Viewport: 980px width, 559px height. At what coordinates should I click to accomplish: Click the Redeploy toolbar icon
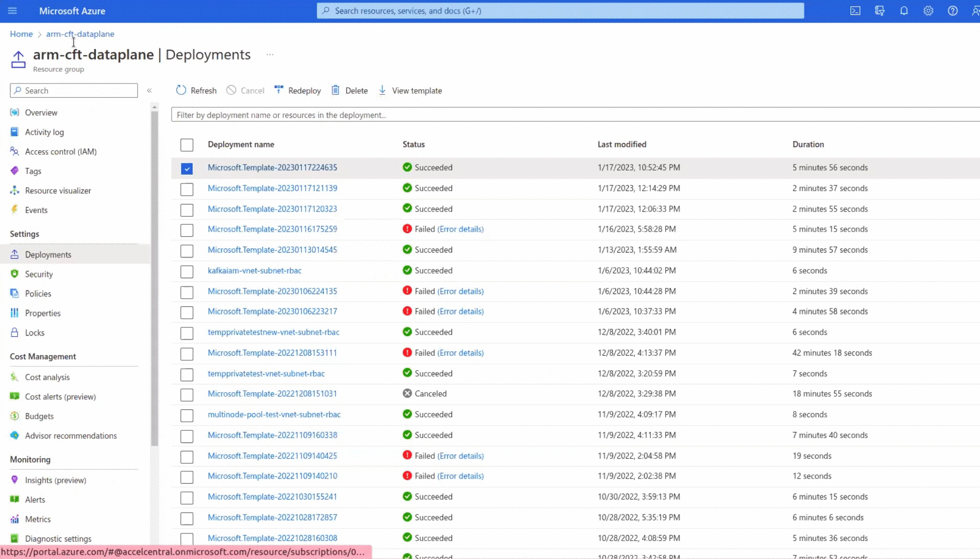click(x=279, y=90)
